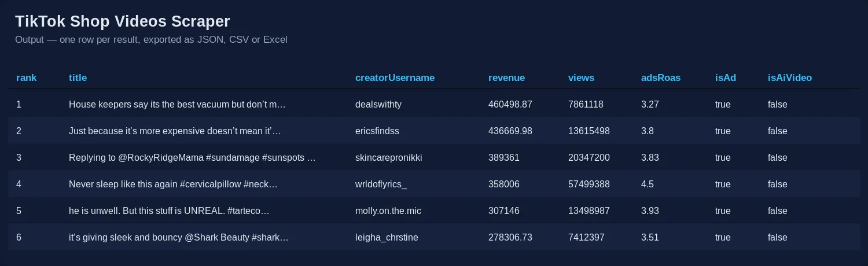Click the title column header
Screen dimensions: 868x266
point(78,77)
